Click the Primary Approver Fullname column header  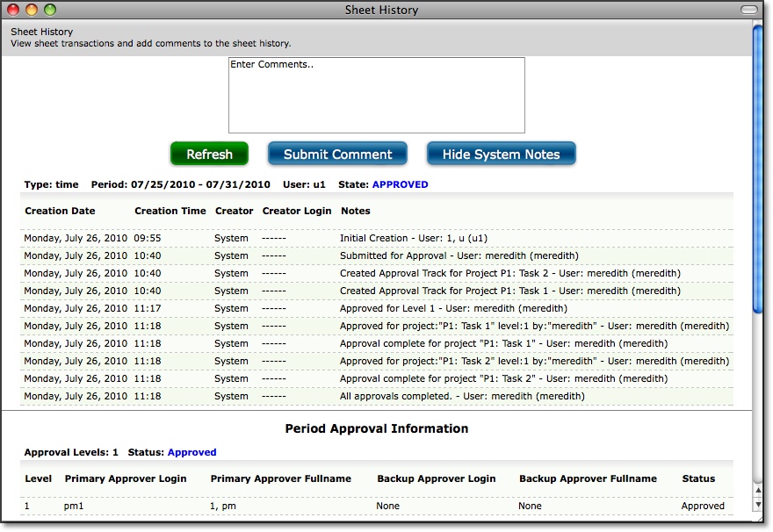[280, 478]
